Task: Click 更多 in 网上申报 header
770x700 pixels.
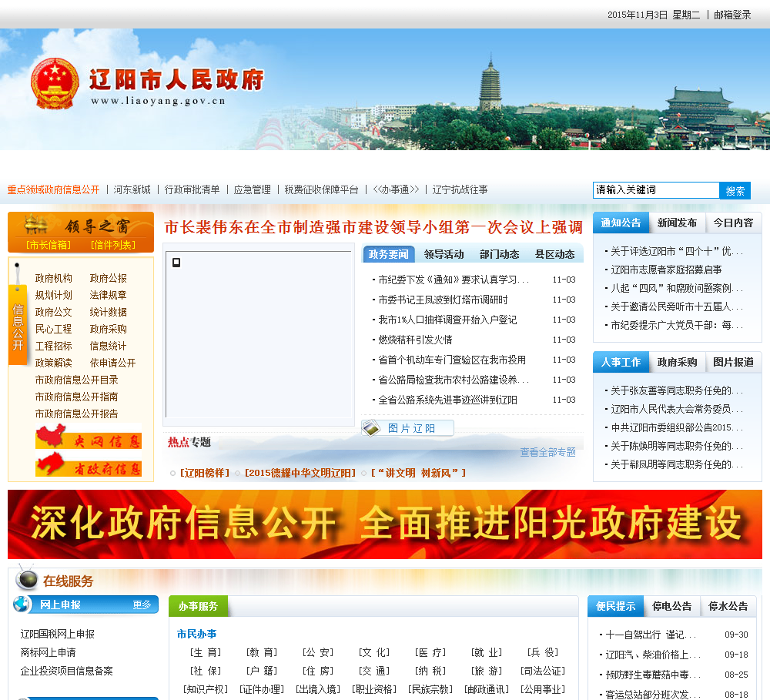Action: click(142, 605)
